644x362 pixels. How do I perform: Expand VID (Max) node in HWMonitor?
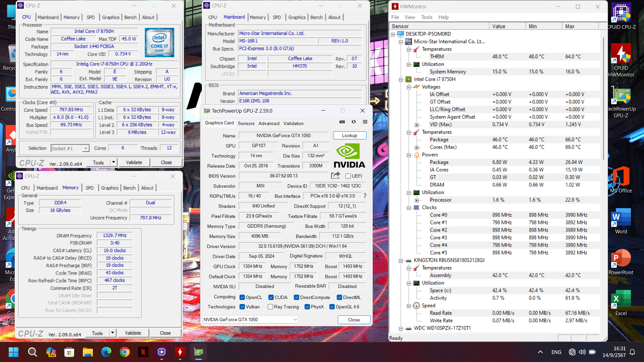(417, 125)
